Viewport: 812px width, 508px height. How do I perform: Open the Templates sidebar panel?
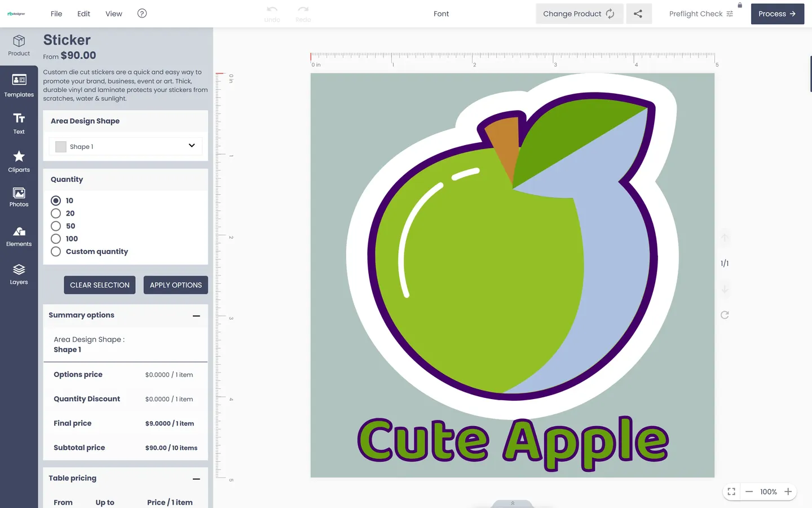(x=19, y=85)
